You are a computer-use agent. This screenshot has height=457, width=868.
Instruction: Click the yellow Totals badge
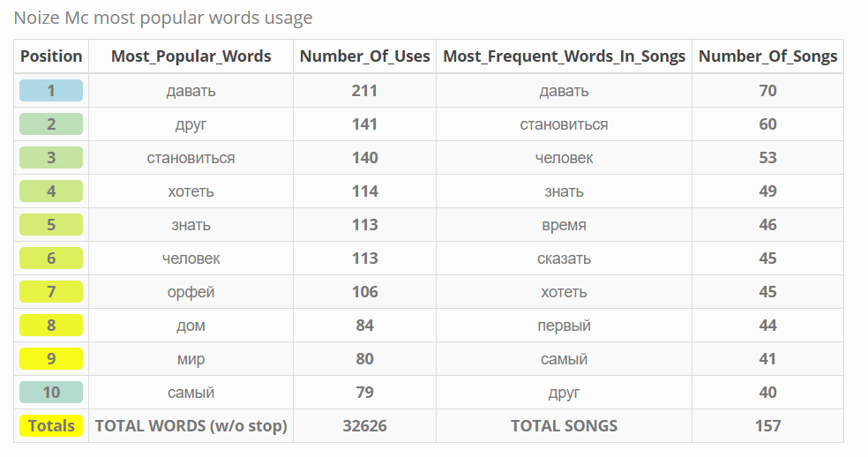51,426
